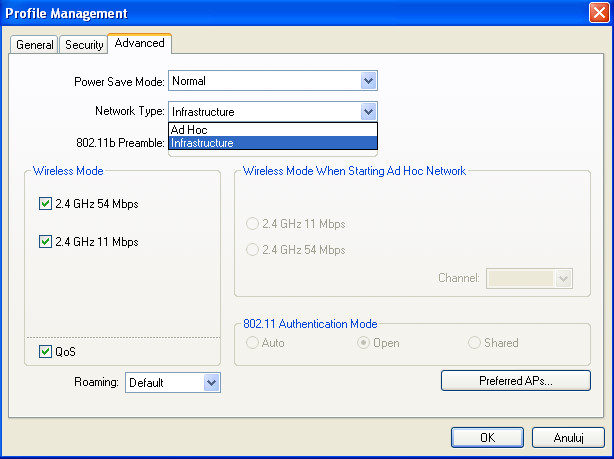Open the Preferred APs dialog
This screenshot has height=459, width=614.
(516, 381)
